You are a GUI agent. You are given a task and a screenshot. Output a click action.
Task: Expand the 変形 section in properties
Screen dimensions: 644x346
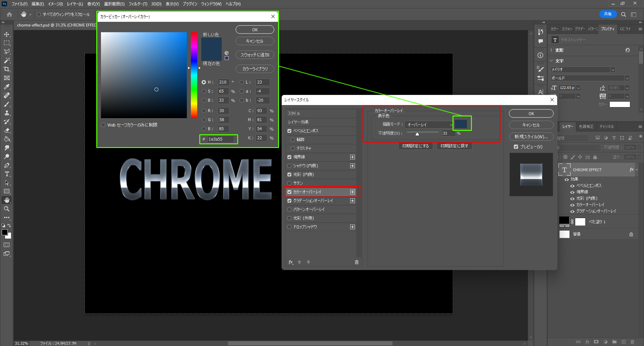(552, 50)
